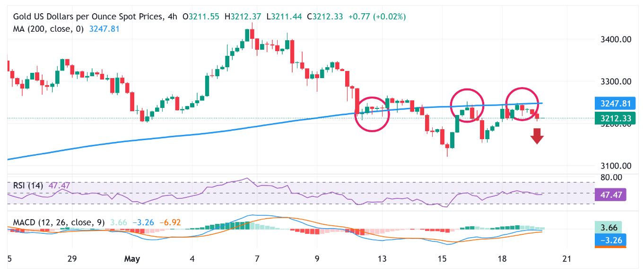
Task: Select the MA (200, close, 0) indicator legend
Action: coord(48,29)
